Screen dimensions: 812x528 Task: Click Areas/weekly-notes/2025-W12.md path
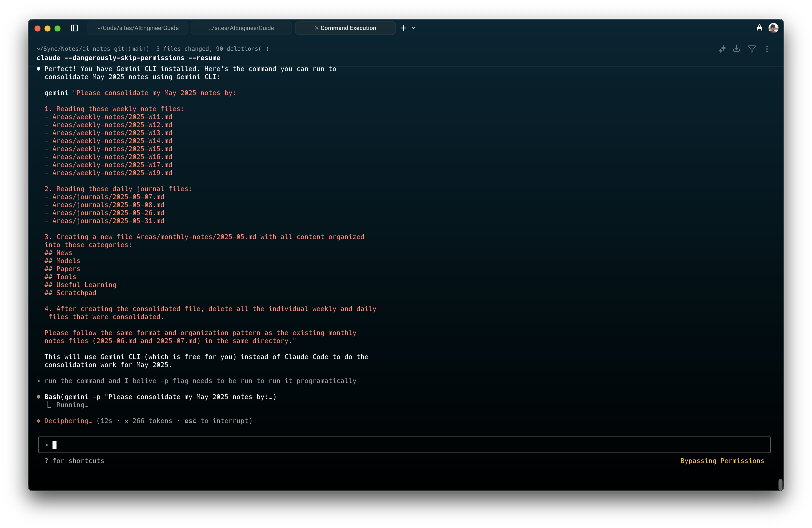(112, 125)
